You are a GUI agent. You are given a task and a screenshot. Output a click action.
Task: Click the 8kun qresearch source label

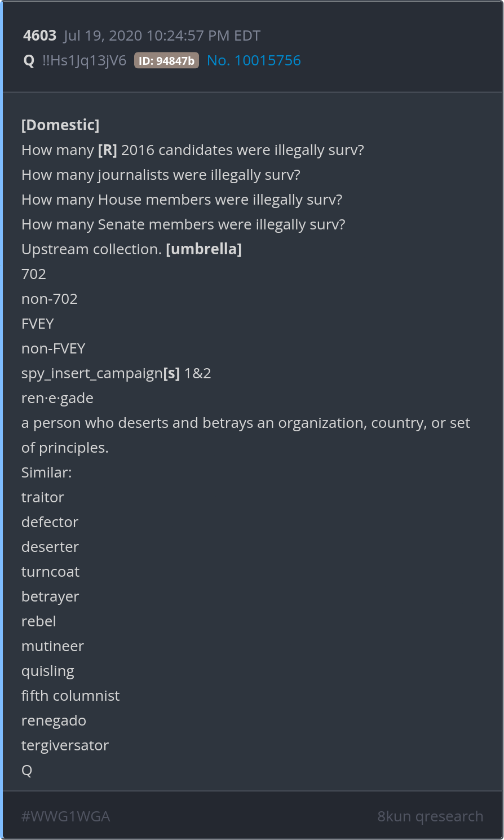(430, 816)
